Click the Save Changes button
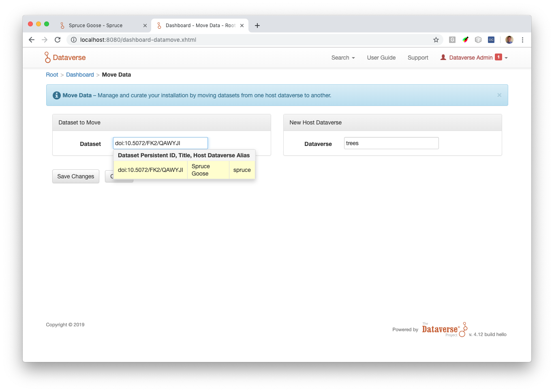Viewport: 554px width, 392px height. (76, 176)
